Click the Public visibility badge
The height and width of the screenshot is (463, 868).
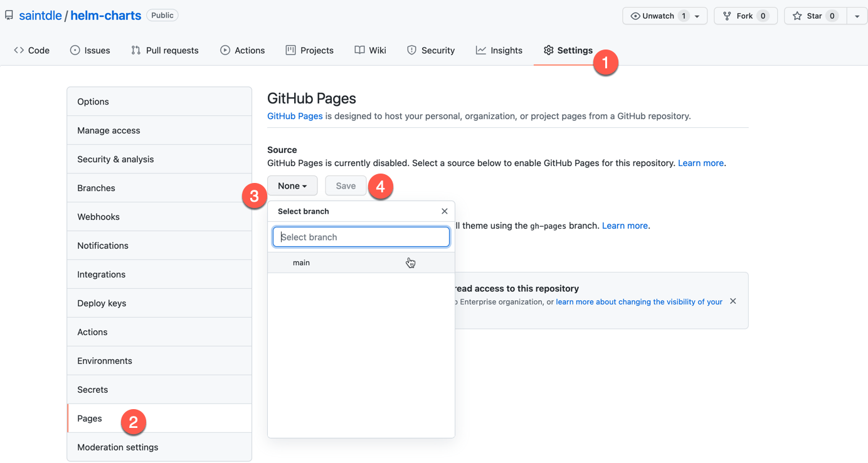pos(162,15)
